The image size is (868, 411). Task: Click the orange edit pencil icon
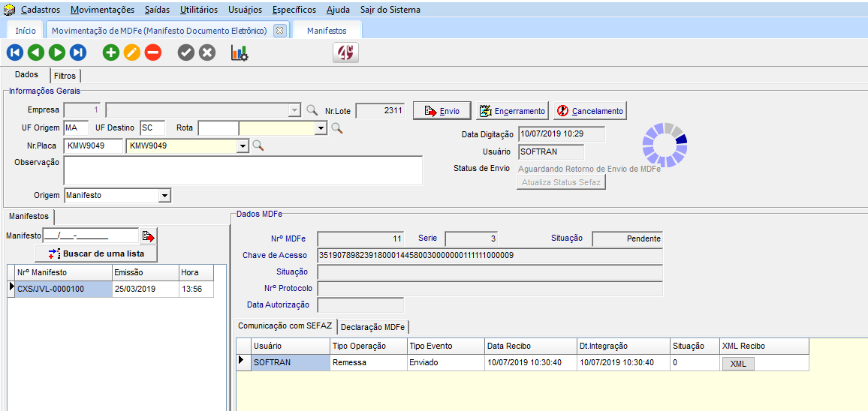click(x=132, y=52)
